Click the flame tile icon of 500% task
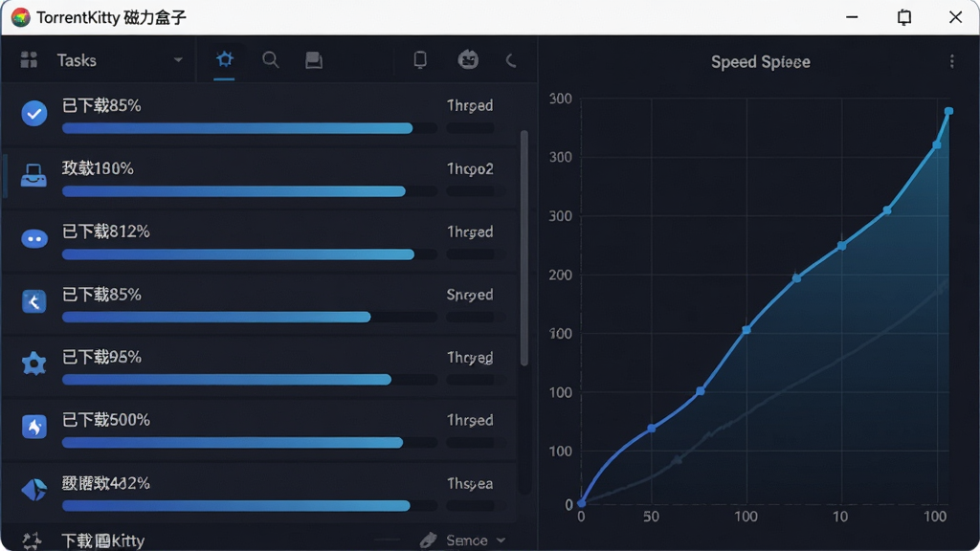 point(34,427)
